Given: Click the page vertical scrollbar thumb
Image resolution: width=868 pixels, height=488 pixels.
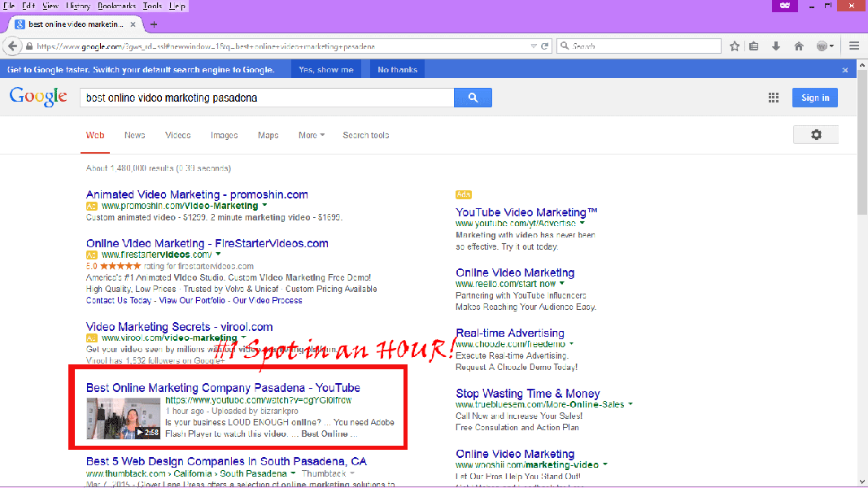Looking at the screenshot, I should pos(862,142).
